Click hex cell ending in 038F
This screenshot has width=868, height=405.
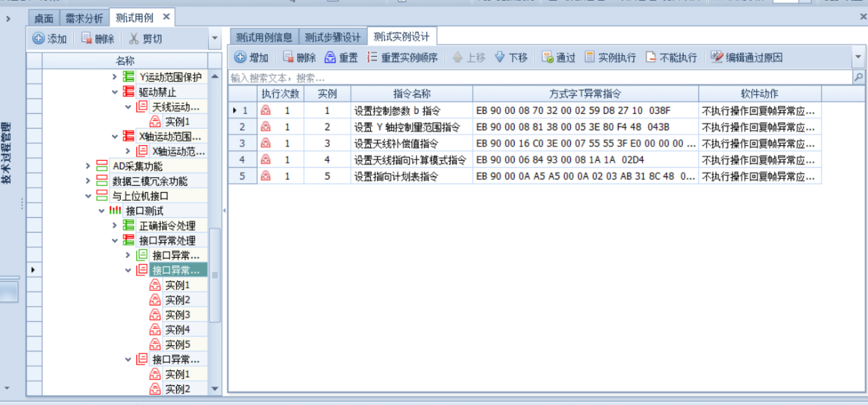[x=585, y=110]
